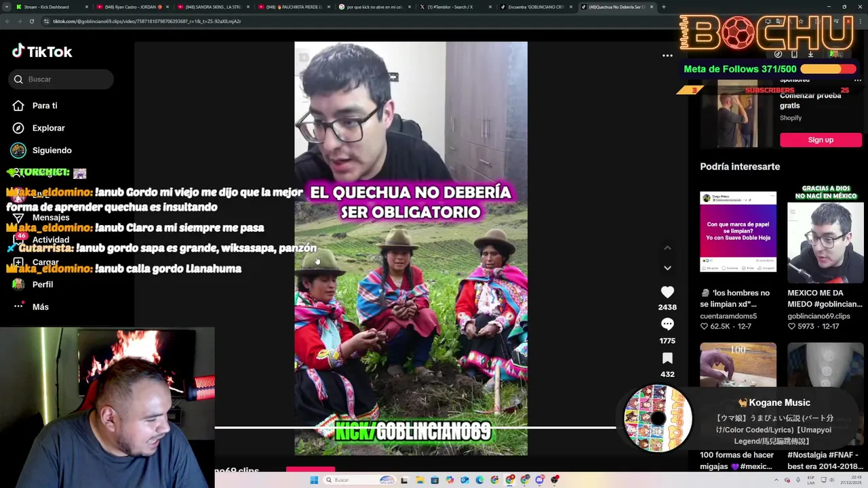Open the Más menu in the sidebar
The height and width of the screenshot is (488, 868).
40,307
